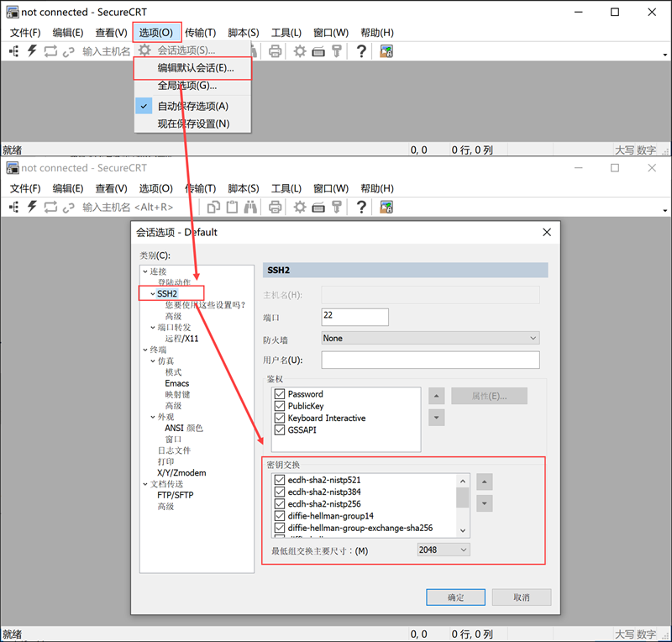Choose Global Options from the open Options menu
672x642 pixels.
[x=186, y=86]
